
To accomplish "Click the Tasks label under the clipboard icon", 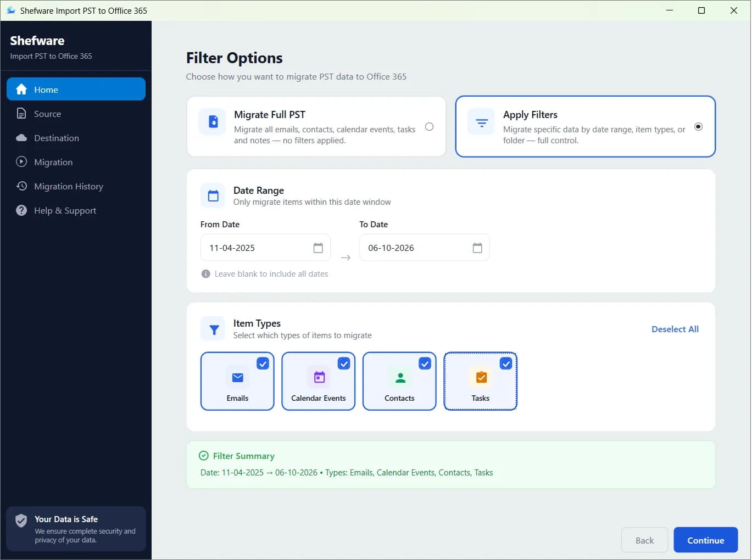I will click(481, 398).
